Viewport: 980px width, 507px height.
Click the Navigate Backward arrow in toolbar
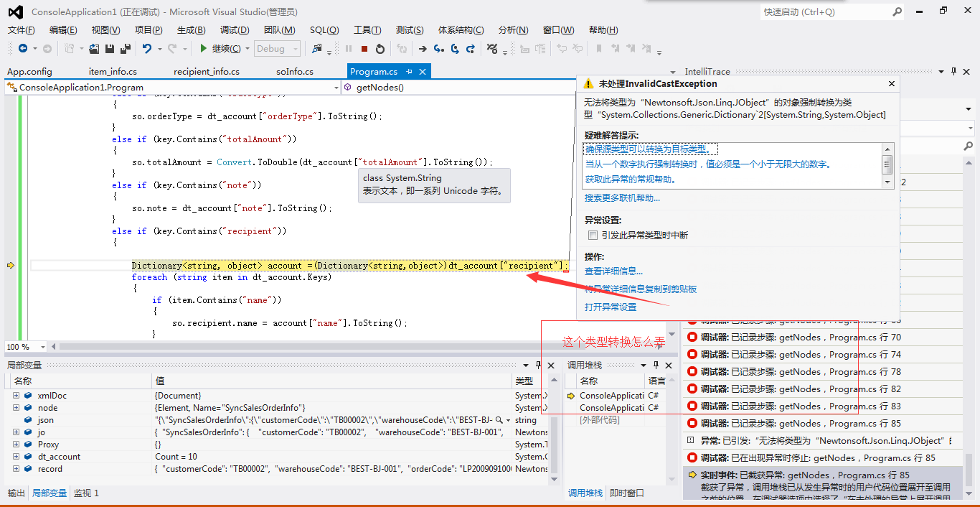tap(23, 49)
